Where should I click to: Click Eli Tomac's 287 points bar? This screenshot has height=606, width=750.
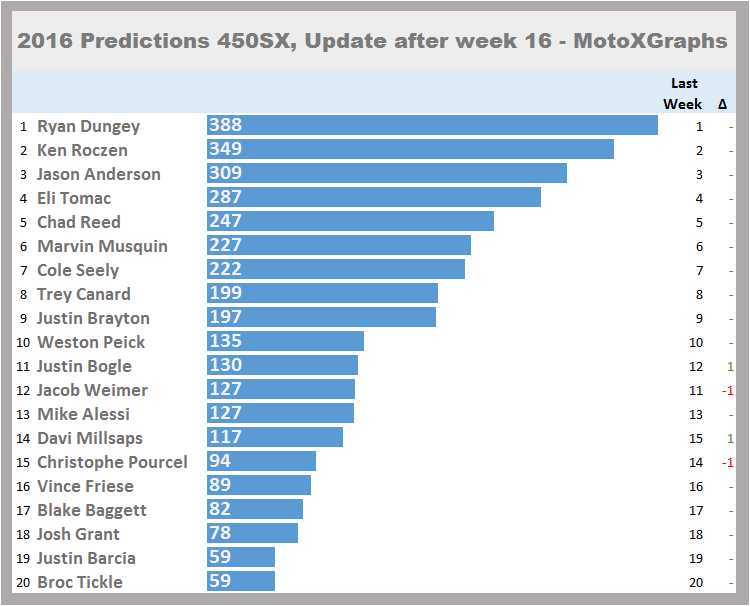click(x=373, y=198)
